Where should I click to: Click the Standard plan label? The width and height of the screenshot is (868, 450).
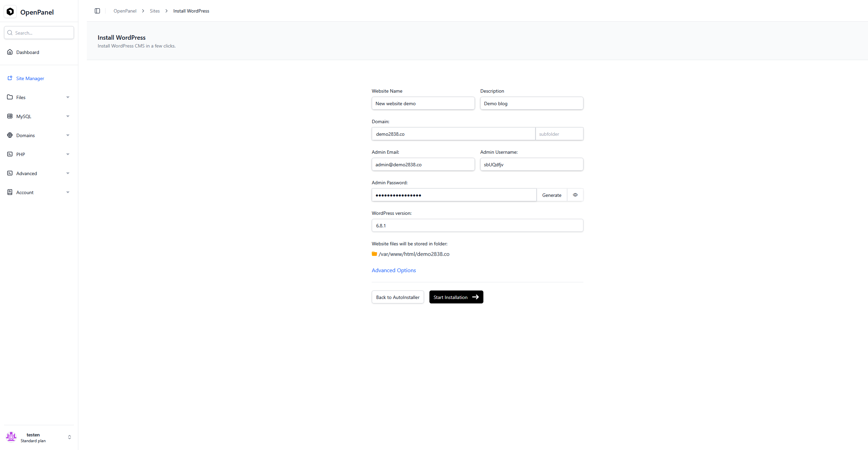tap(33, 441)
